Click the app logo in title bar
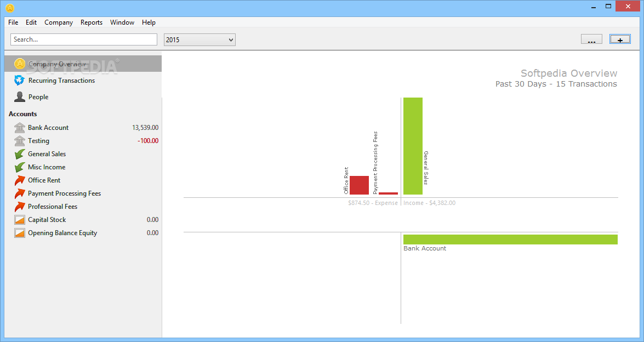Viewport: 644px width, 342px height. [10, 8]
